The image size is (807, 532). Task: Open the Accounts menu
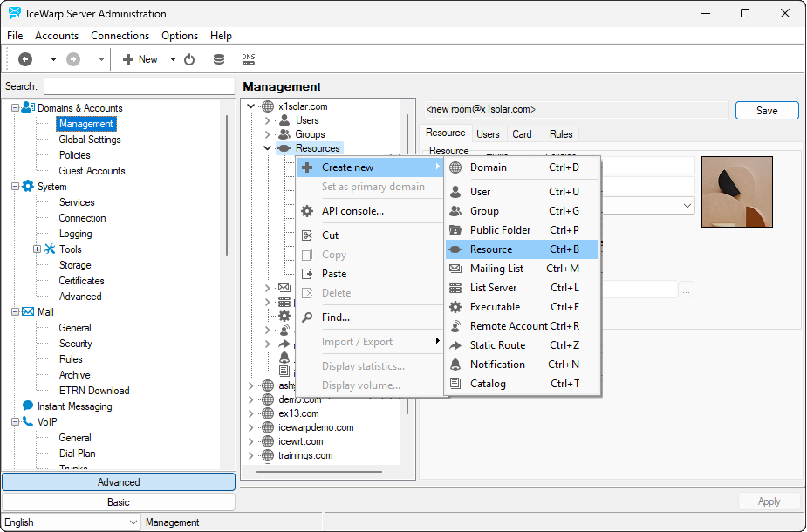point(57,36)
